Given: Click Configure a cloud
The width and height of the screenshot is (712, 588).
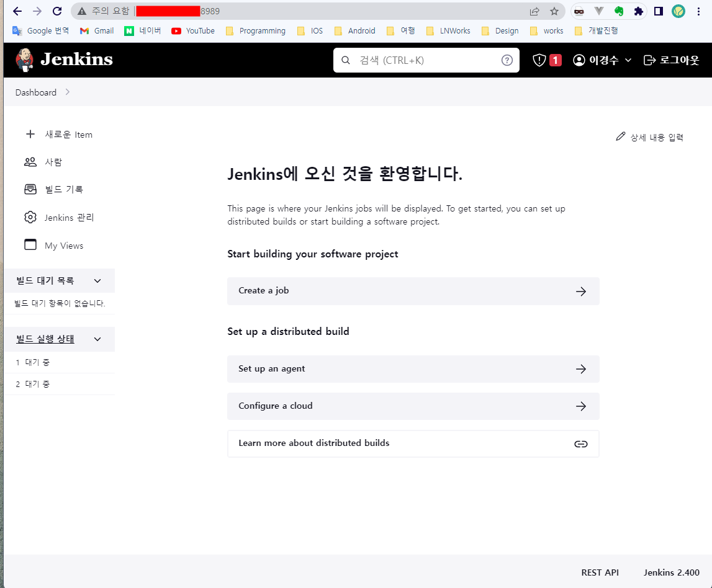Looking at the screenshot, I should 413,406.
